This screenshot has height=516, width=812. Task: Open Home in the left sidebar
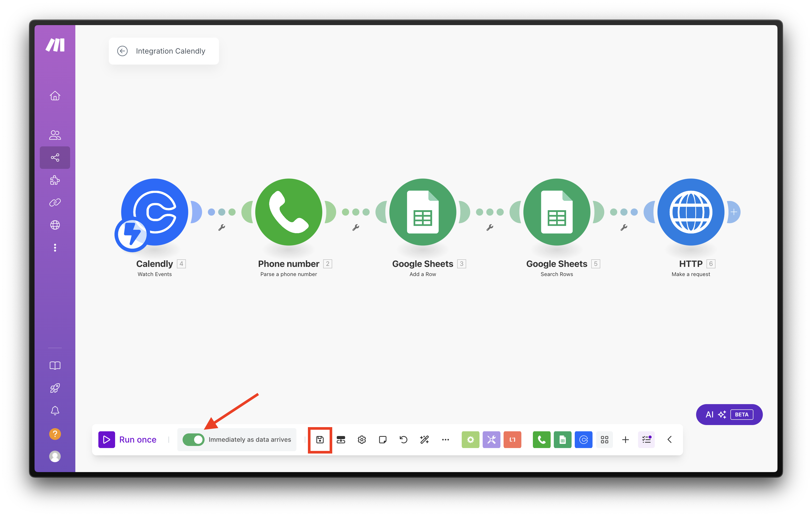[55, 96]
